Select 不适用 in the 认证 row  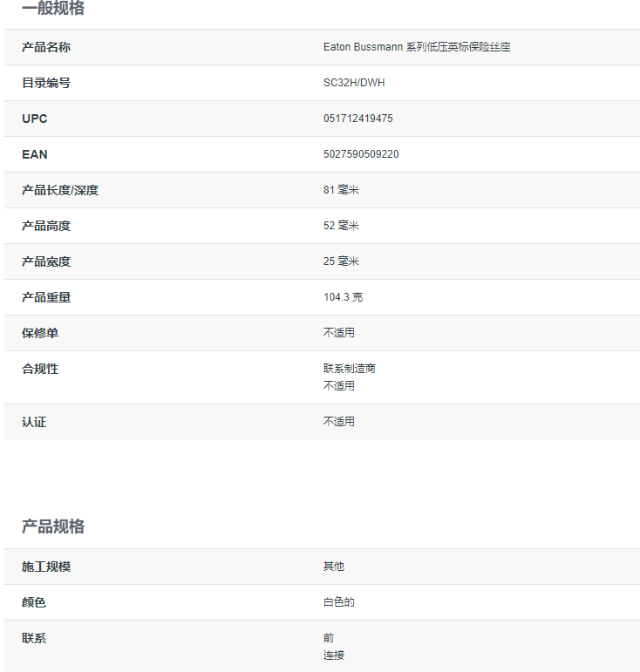pyautogui.click(x=338, y=422)
